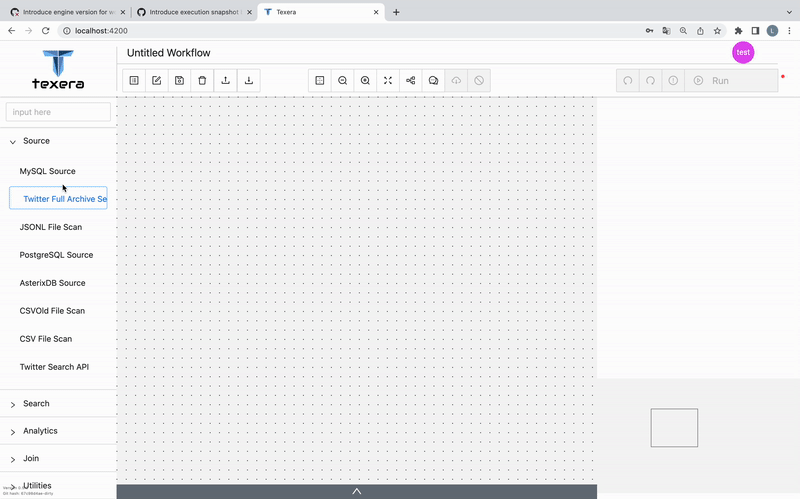
Task: Click the undo arrow icon
Action: coord(628,81)
